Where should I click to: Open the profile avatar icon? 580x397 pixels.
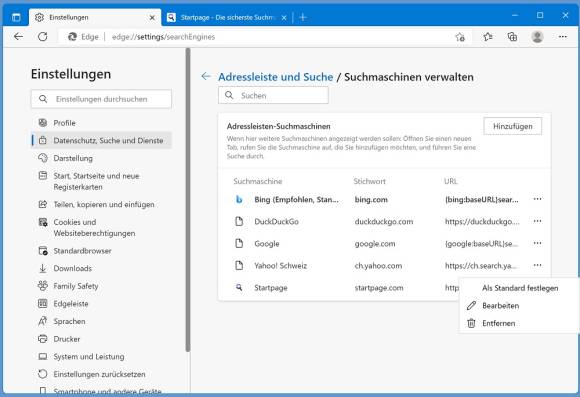pyautogui.click(x=537, y=37)
